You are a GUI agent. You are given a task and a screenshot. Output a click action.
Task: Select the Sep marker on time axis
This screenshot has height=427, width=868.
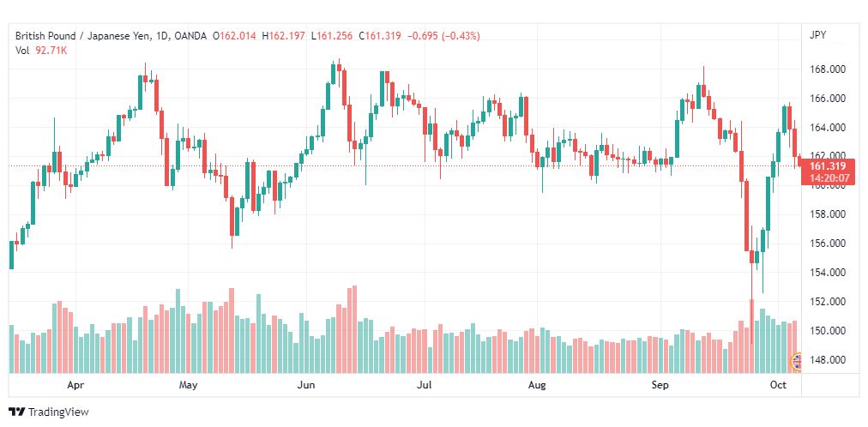(x=660, y=385)
